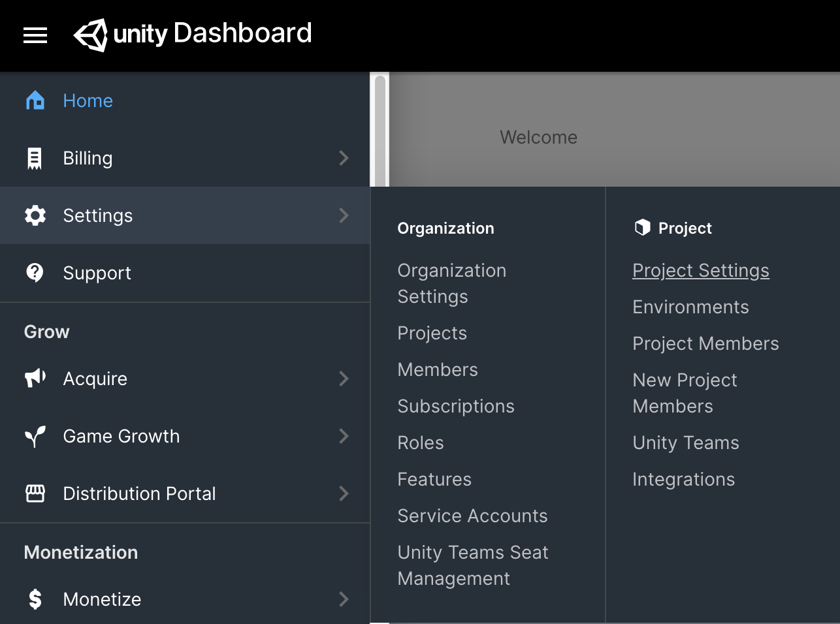
Task: Expand the Distribution Portal chevron
Action: point(344,493)
